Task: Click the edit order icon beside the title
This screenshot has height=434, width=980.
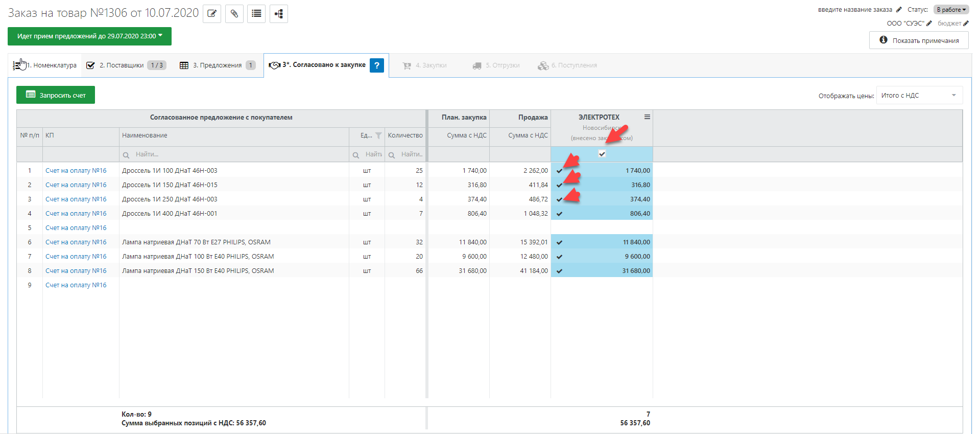Action: pyautogui.click(x=212, y=14)
